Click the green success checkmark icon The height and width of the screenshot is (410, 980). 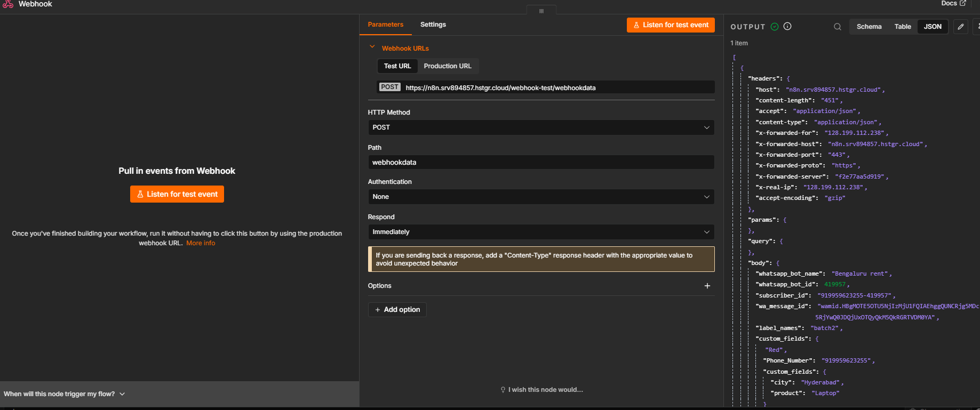(775, 26)
